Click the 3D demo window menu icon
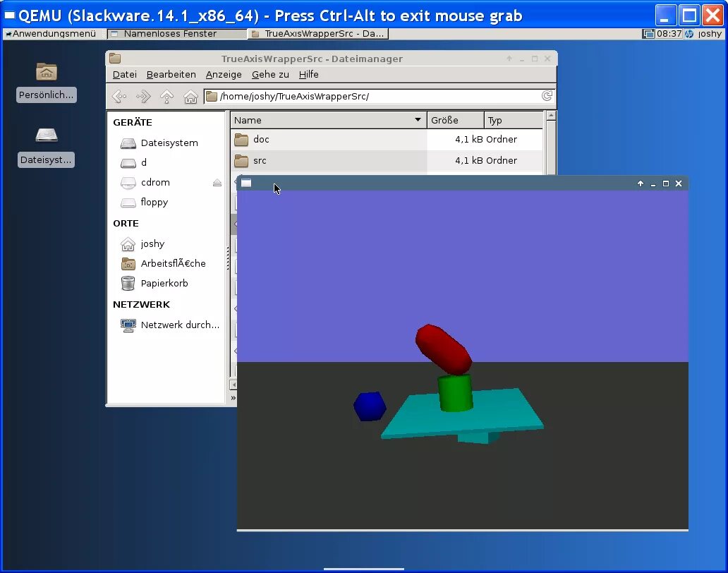Image resolution: width=728 pixels, height=573 pixels. tap(246, 183)
